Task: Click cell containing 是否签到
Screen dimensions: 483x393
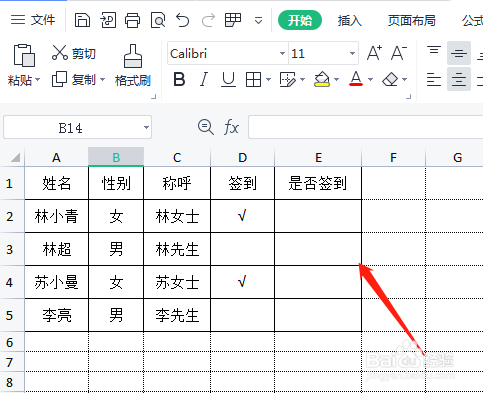Action: coord(318,183)
